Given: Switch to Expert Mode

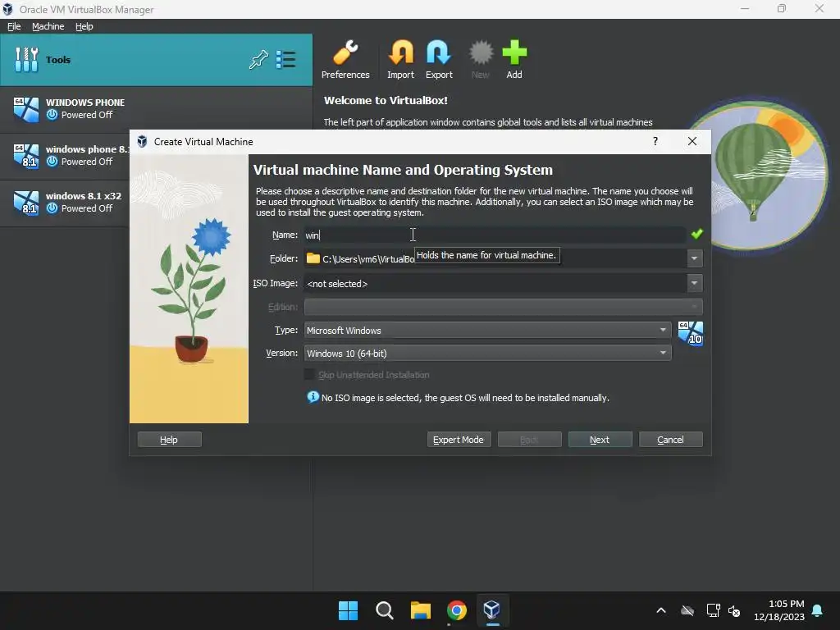Looking at the screenshot, I should [459, 440].
